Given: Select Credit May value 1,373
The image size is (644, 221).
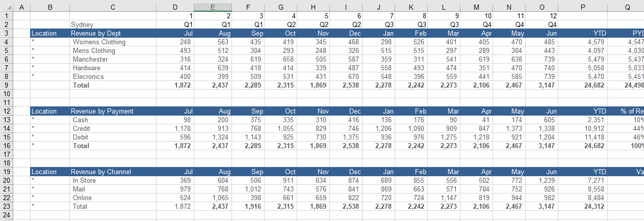Looking at the screenshot, I should (509, 128).
